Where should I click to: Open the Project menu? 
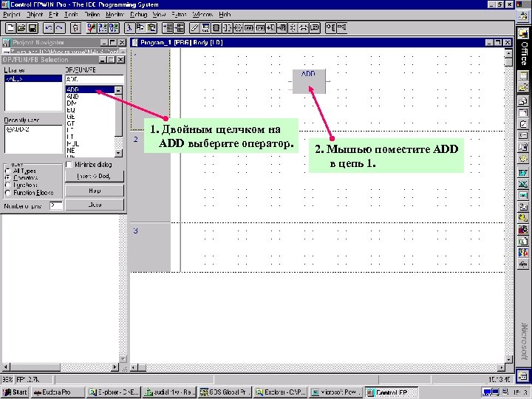(12, 15)
